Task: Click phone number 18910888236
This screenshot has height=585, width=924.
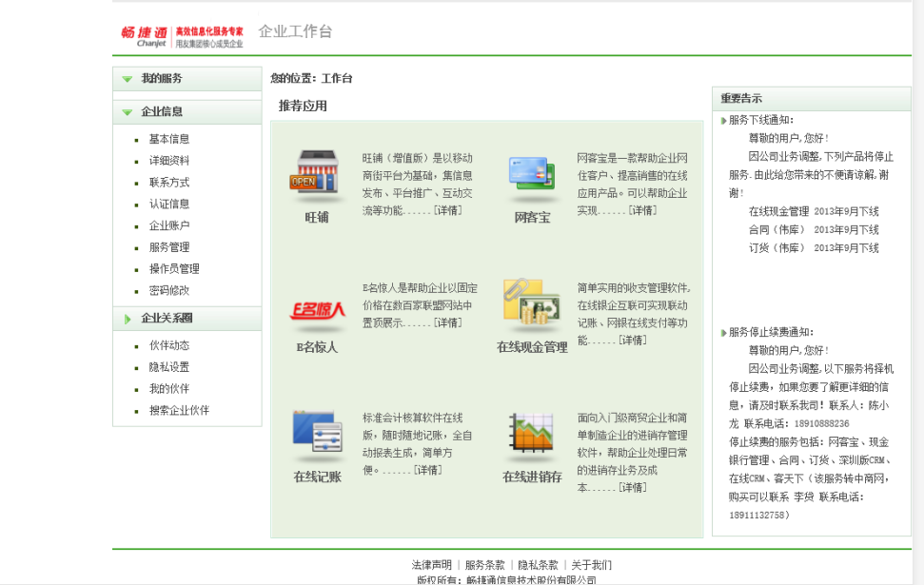Action: (821, 423)
